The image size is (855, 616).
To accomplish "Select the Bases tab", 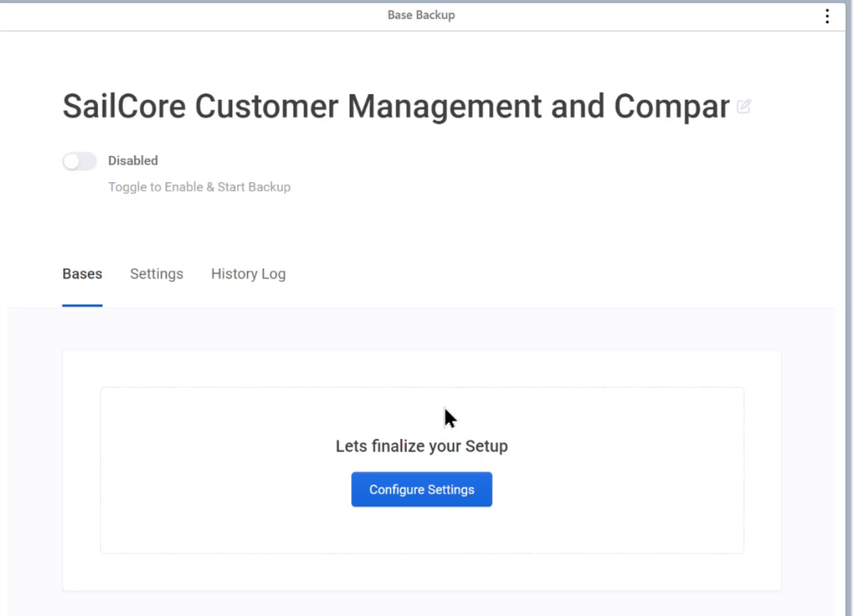I will click(x=82, y=274).
